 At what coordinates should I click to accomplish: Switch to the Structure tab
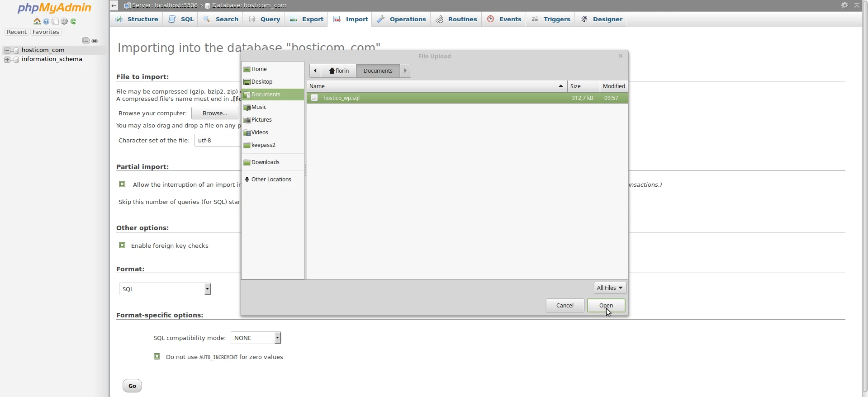coord(137,19)
